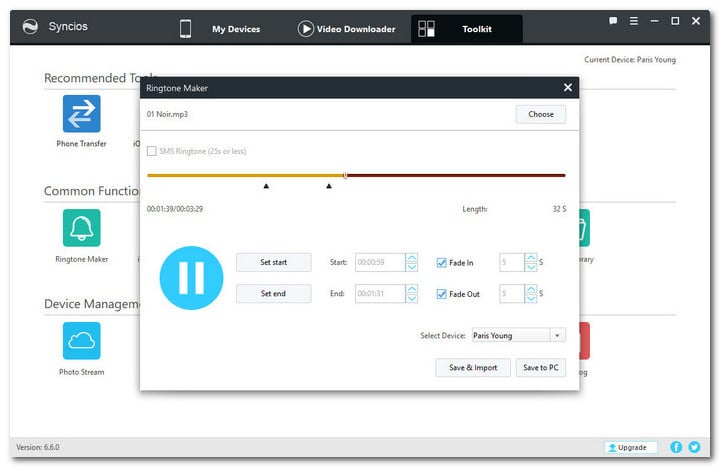Click the play icon beside Video Downloader
721x468 pixels.
pos(305,29)
